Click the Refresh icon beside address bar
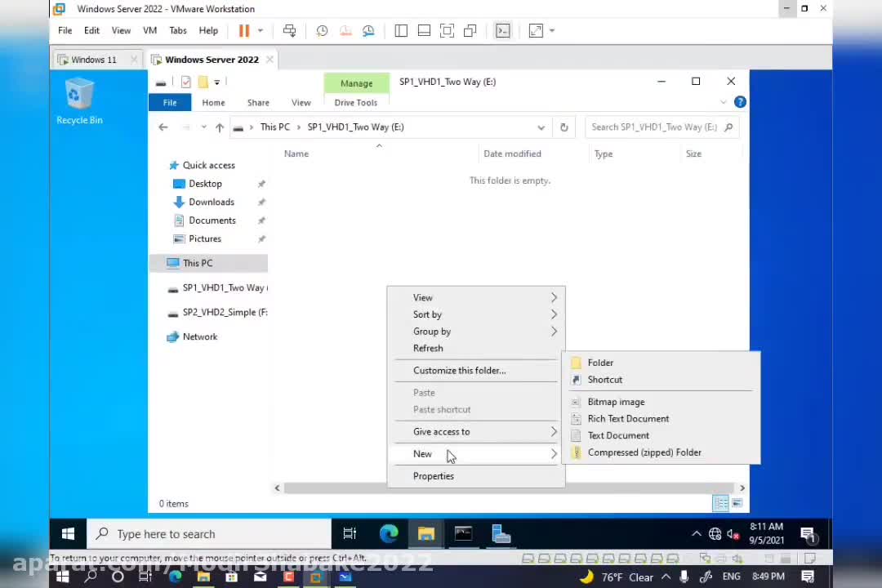Screen dimensions: 882x588 (563, 127)
